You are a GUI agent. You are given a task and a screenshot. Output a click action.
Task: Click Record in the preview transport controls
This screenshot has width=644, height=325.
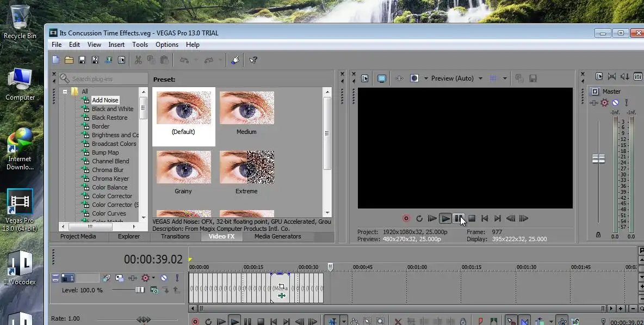[406, 219]
